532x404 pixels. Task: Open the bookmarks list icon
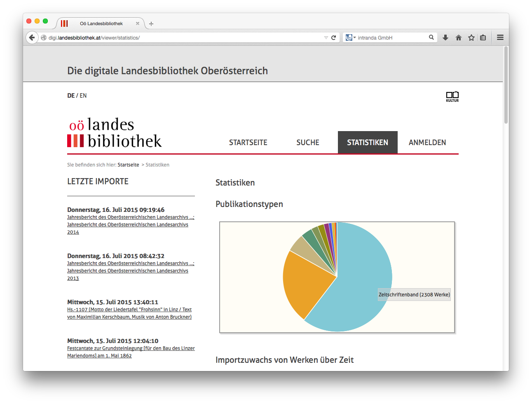(483, 38)
